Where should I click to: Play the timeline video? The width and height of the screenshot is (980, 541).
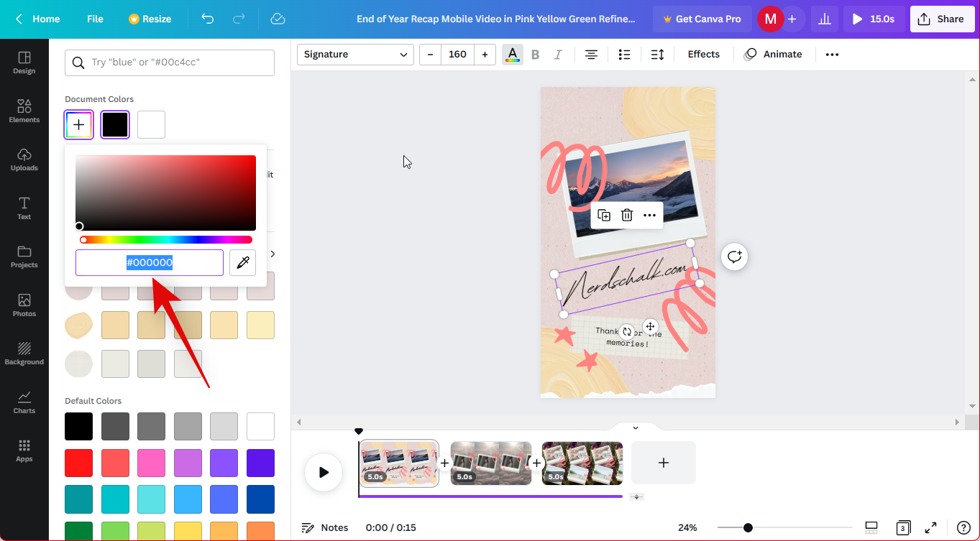coord(324,472)
